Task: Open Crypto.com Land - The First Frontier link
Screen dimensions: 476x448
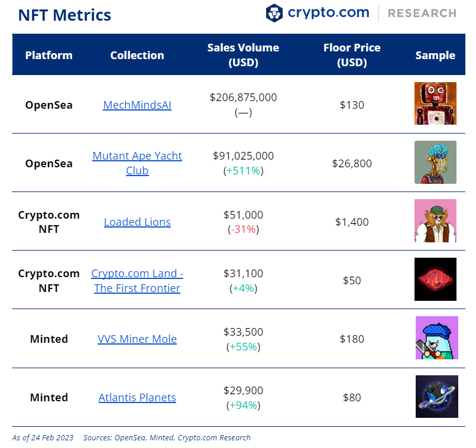Action: [x=137, y=281]
